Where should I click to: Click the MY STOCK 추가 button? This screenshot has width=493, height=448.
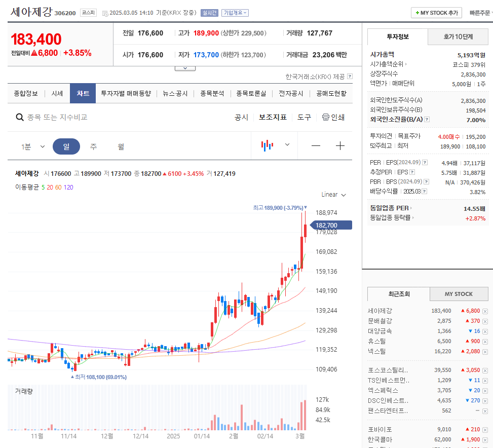click(436, 12)
